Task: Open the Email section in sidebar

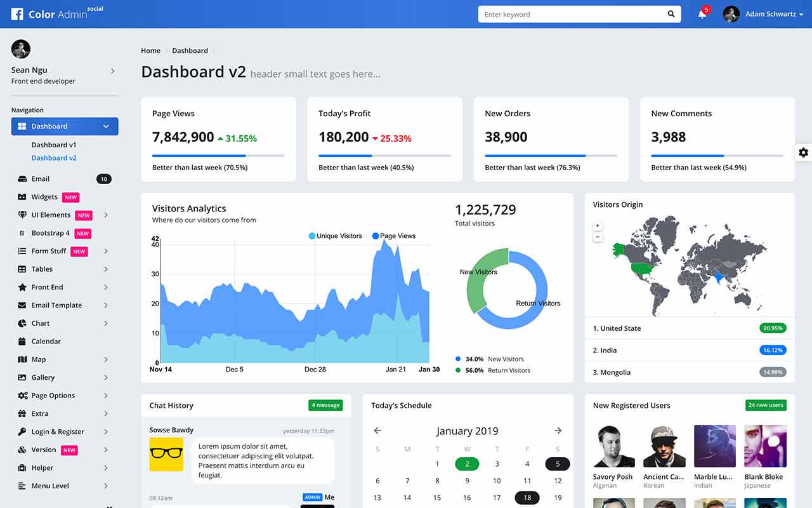Action: [21, 178]
